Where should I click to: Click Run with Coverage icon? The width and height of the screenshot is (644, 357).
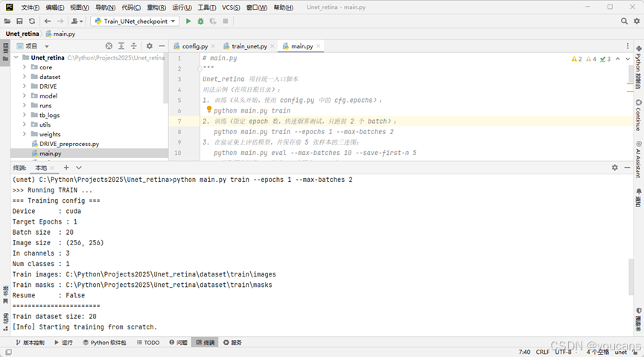click(x=213, y=21)
